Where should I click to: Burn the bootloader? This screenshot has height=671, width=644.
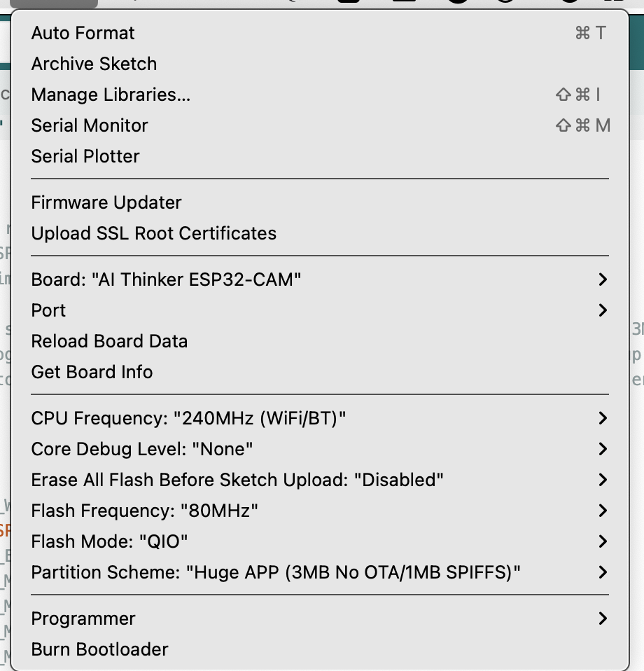99,649
